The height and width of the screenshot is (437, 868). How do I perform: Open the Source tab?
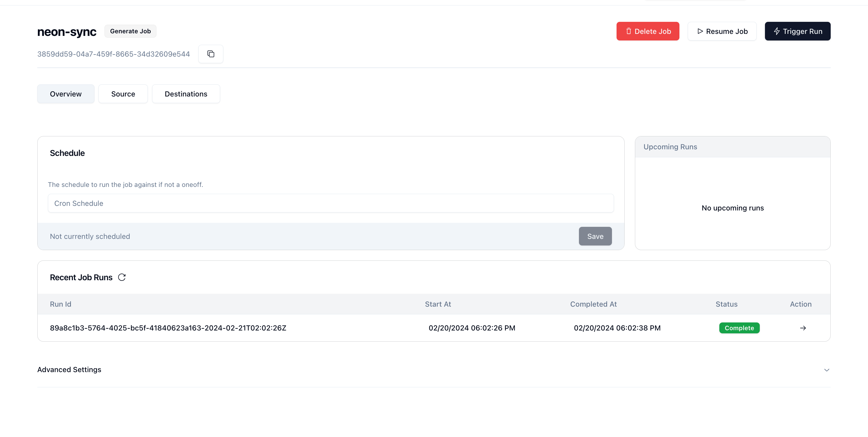(123, 94)
